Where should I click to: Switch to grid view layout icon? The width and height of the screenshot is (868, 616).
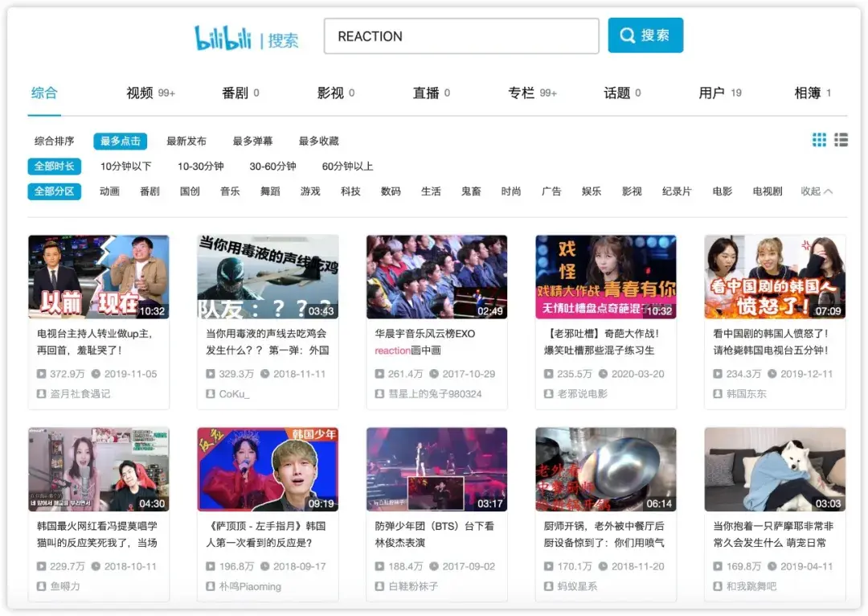(x=819, y=140)
